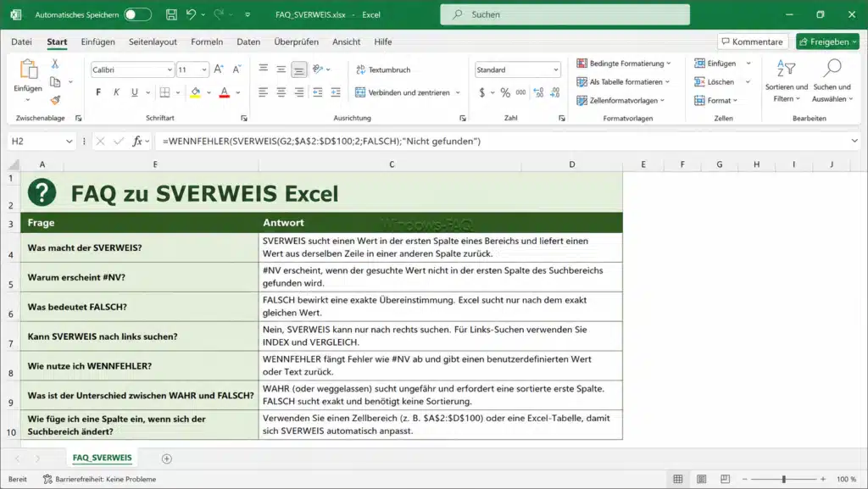Screen dimensions: 868x489
Task: Click insert function fx icon
Action: (x=136, y=142)
